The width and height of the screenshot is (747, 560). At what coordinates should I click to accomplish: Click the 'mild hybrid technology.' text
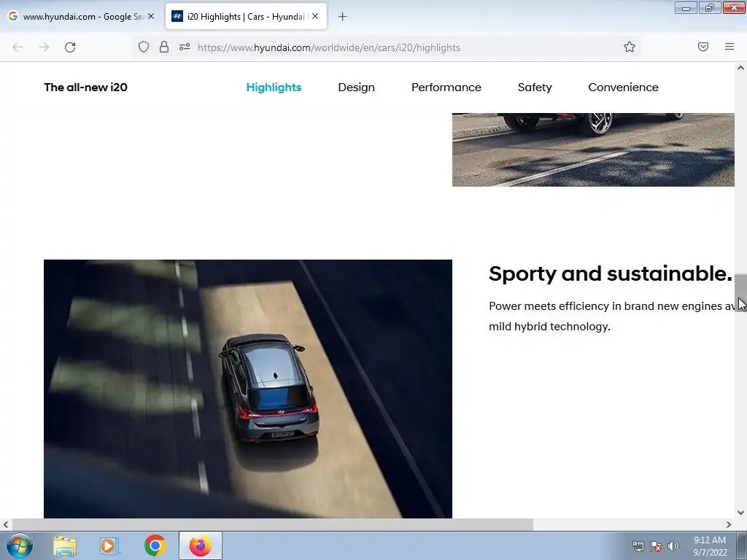(x=549, y=327)
